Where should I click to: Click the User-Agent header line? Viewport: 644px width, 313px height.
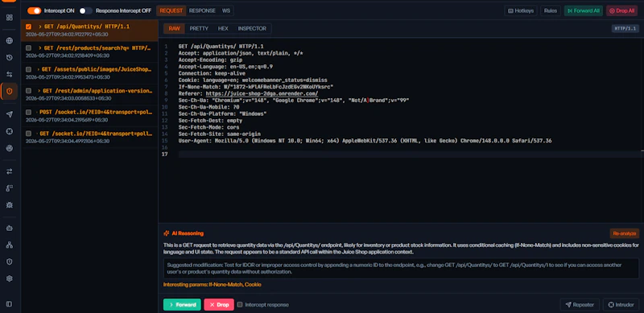(x=365, y=141)
